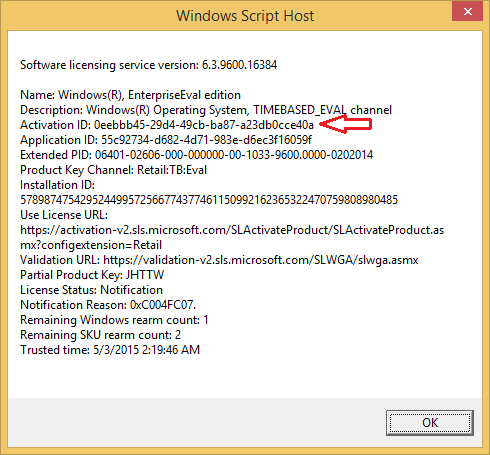Click the Extended PID 06401-02606 line

(x=197, y=155)
